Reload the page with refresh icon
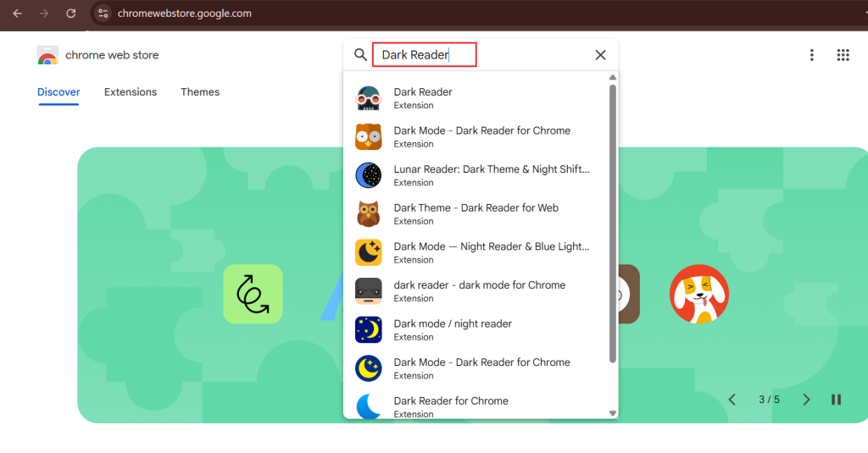 tap(71, 14)
